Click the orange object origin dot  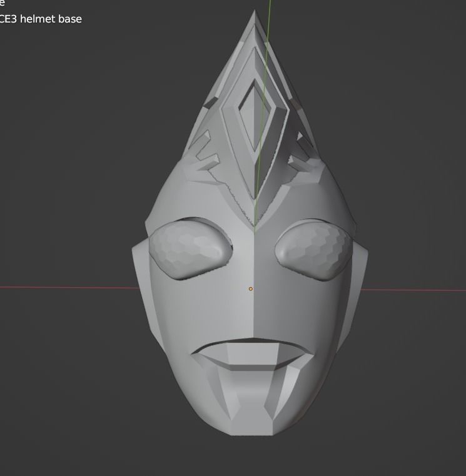250,289
